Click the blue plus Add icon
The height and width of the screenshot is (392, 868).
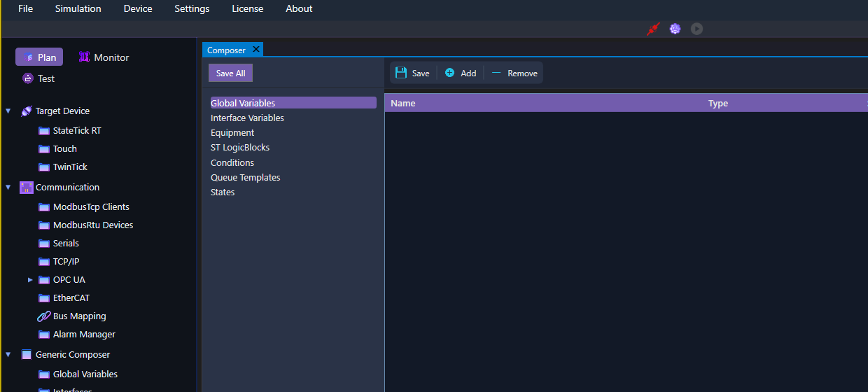pyautogui.click(x=449, y=73)
